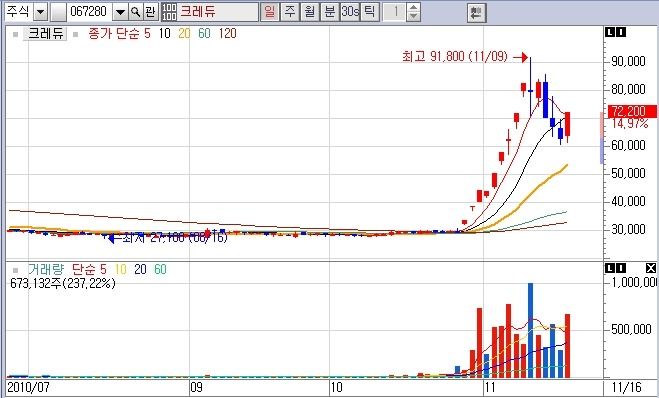The width and height of the screenshot is (659, 398).
Task: Click the interval number field showing 1
Action: (x=395, y=12)
